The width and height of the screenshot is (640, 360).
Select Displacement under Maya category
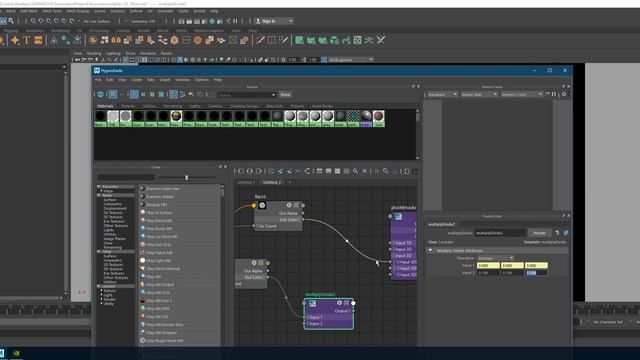115,208
